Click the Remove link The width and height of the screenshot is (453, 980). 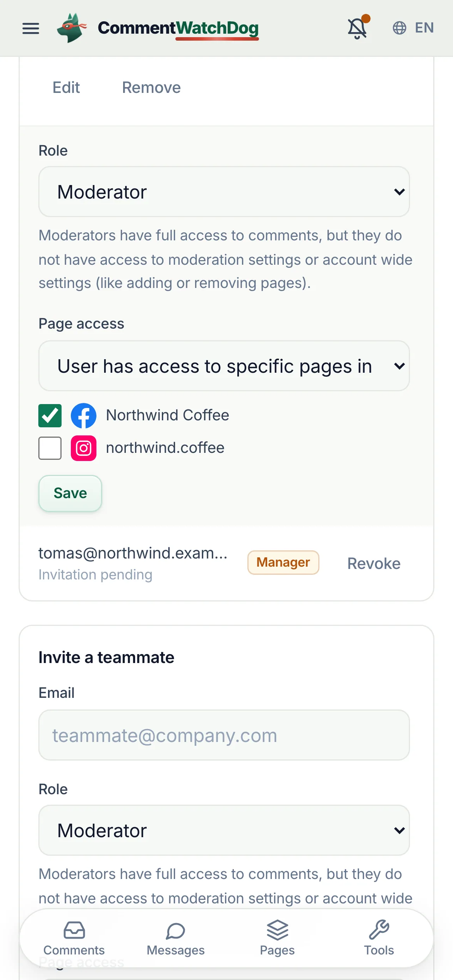[x=151, y=87]
